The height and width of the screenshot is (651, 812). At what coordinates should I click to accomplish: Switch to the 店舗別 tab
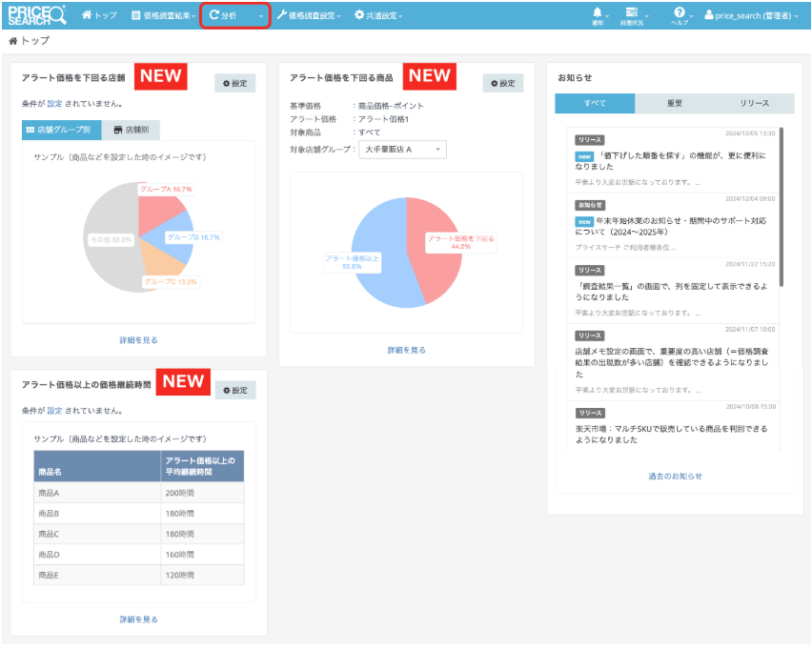[131, 131]
